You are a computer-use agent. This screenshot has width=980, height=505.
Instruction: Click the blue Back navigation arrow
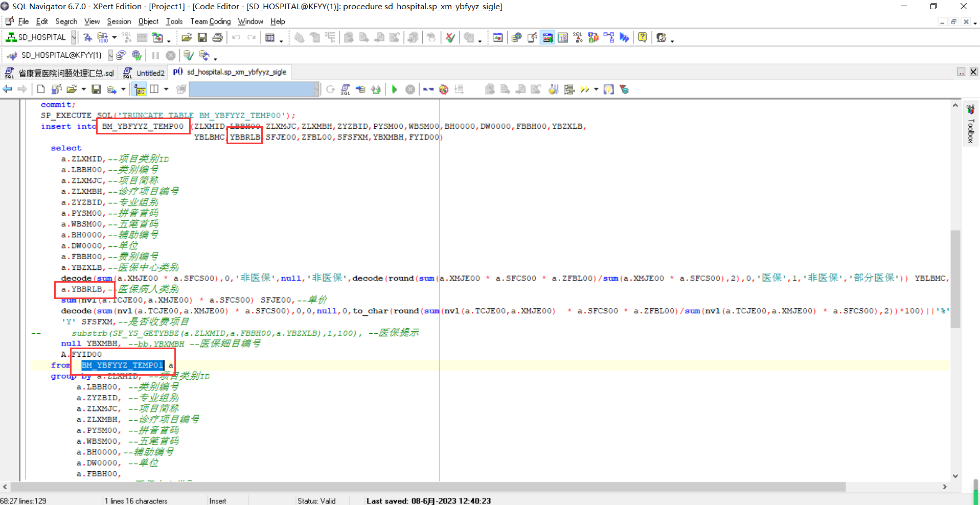8,89
